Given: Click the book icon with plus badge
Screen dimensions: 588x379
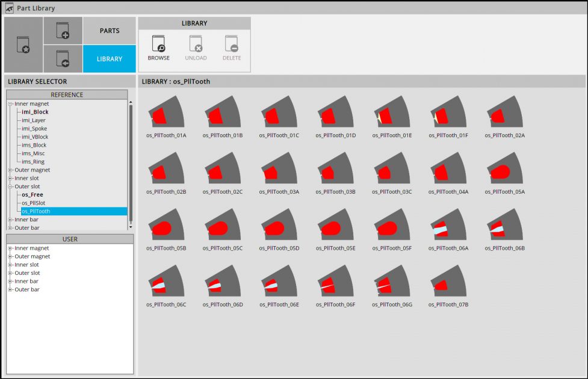Looking at the screenshot, I should point(63,31).
